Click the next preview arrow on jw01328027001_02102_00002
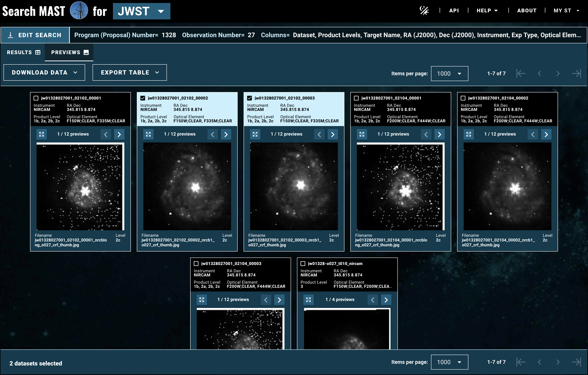588x375 pixels. pos(226,134)
